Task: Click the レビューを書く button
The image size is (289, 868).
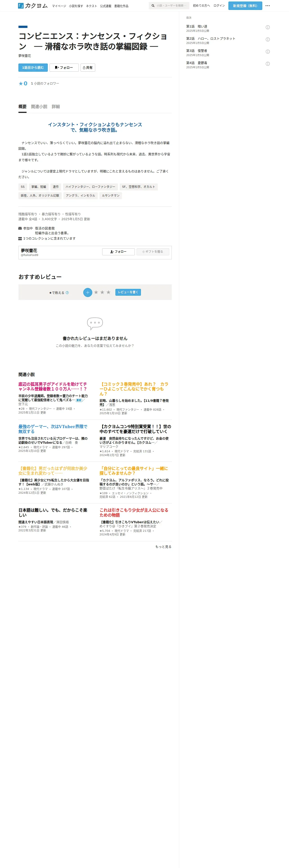Action: click(x=128, y=292)
